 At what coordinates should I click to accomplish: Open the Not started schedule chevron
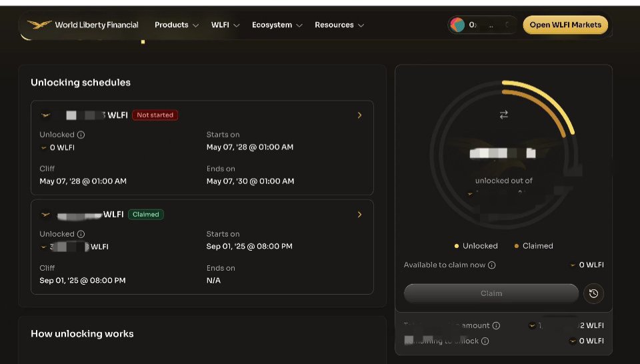point(359,115)
